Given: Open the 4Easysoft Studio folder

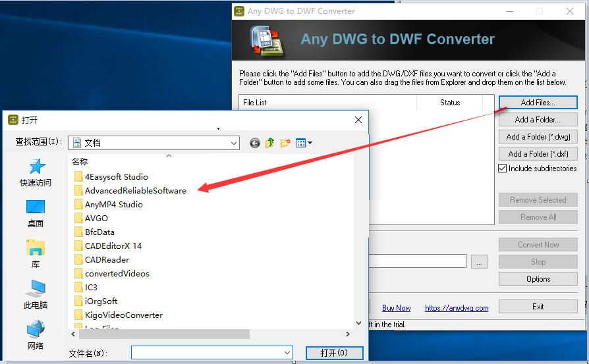Looking at the screenshot, I should (111, 177).
